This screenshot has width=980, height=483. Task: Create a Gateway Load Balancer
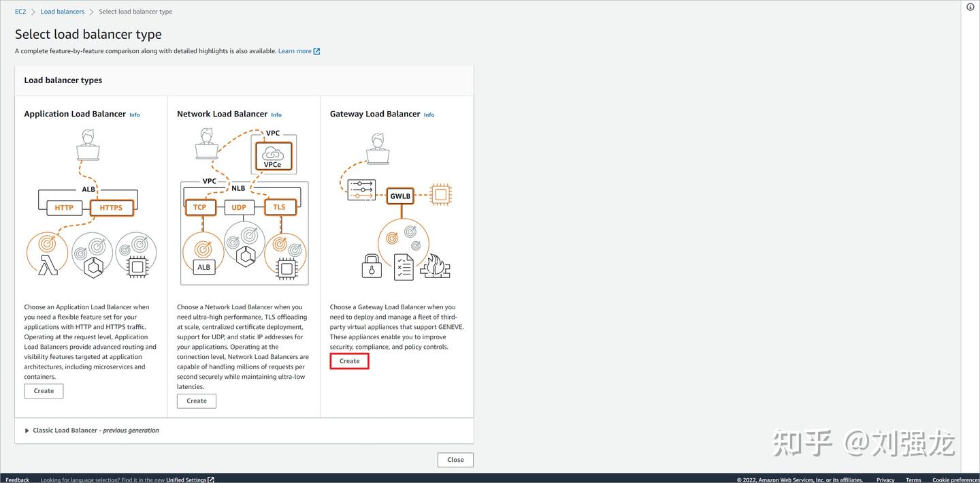coord(348,360)
